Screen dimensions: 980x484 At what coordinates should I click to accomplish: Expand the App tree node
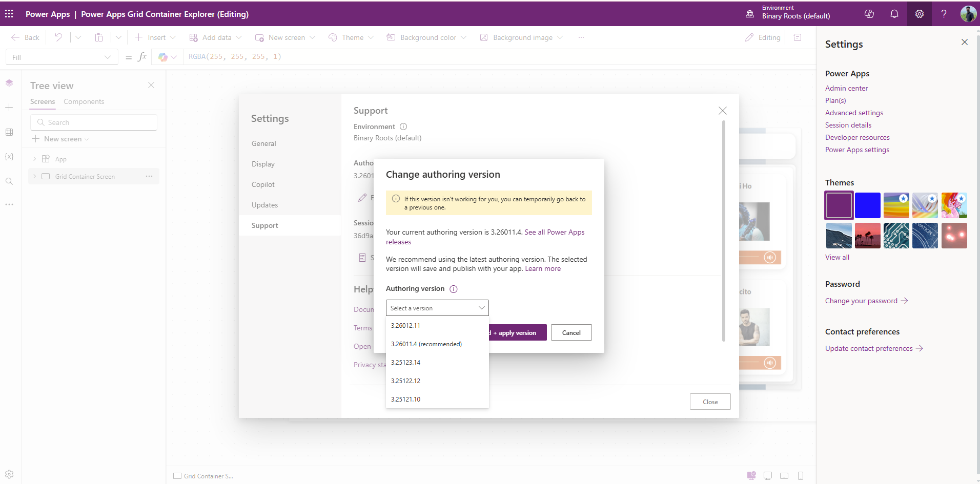(x=34, y=159)
